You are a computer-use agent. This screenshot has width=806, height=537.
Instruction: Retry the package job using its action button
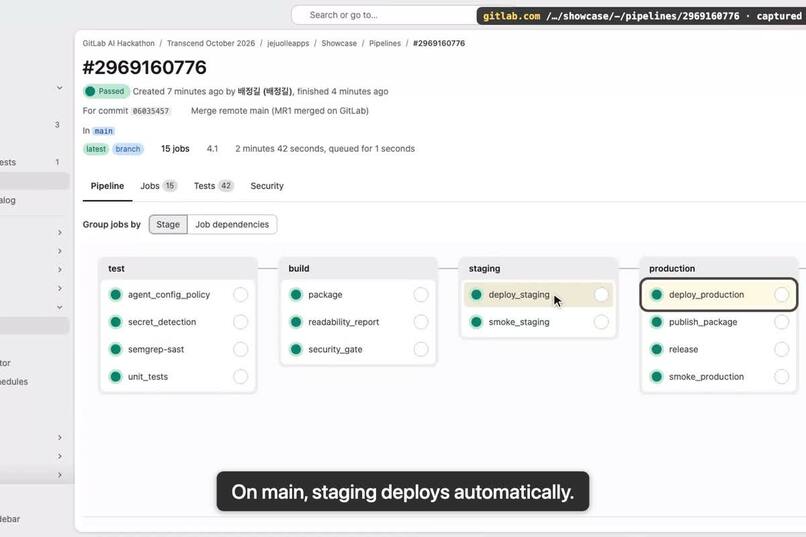tap(420, 294)
